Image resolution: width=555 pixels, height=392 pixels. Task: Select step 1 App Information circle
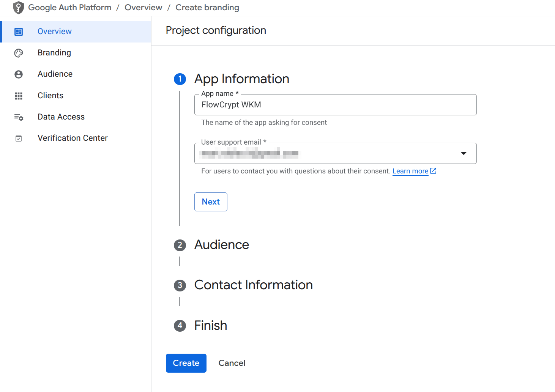(x=180, y=79)
